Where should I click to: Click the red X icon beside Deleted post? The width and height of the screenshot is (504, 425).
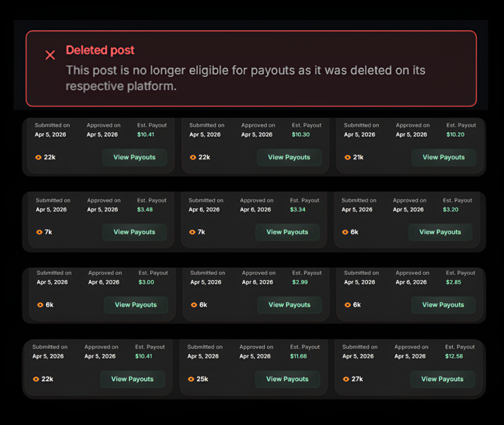[x=50, y=55]
